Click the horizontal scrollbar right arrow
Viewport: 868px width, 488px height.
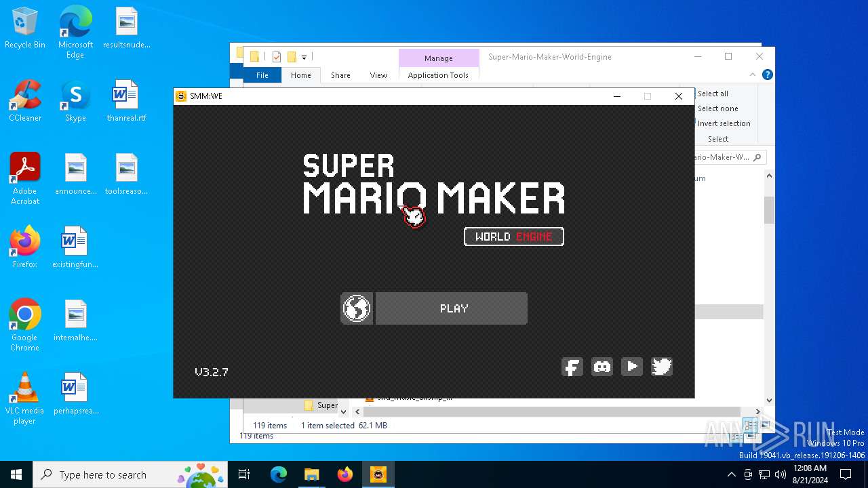757,411
